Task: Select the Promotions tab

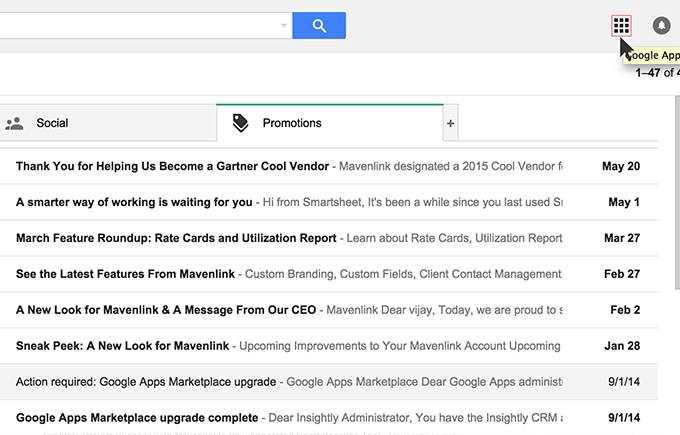Action: (x=330, y=123)
